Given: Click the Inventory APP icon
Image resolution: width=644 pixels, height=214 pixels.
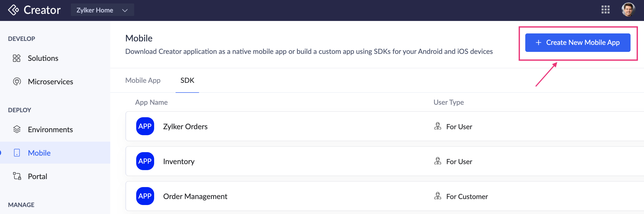Looking at the screenshot, I should pyautogui.click(x=145, y=161).
